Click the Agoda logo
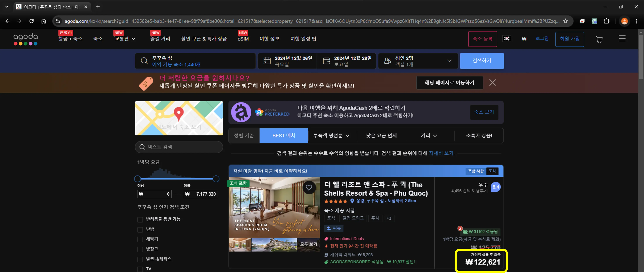 click(25, 39)
